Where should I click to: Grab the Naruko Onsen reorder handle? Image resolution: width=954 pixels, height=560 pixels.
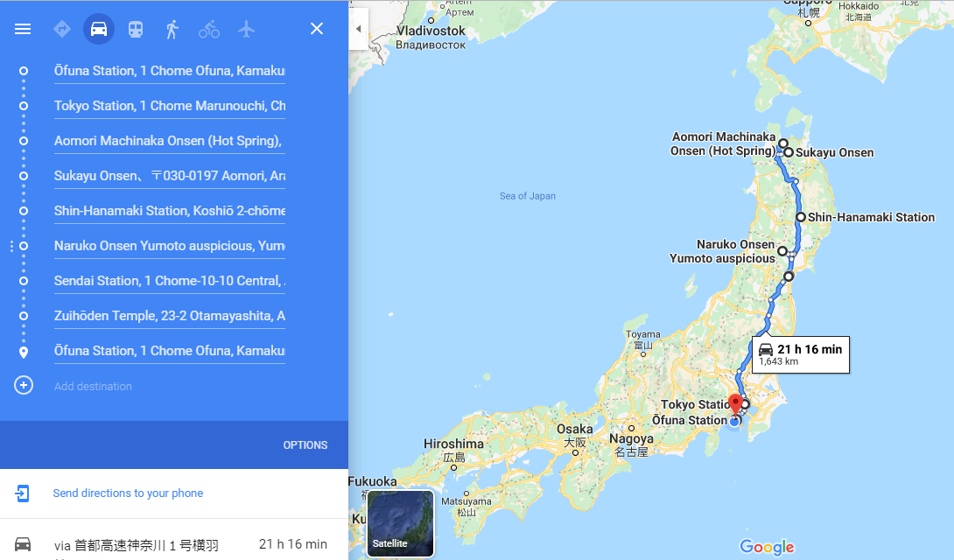(x=11, y=246)
